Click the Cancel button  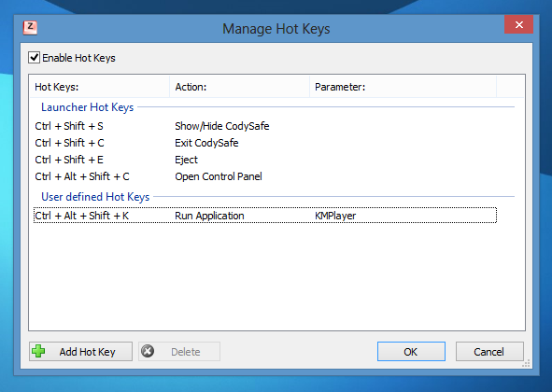tap(489, 351)
